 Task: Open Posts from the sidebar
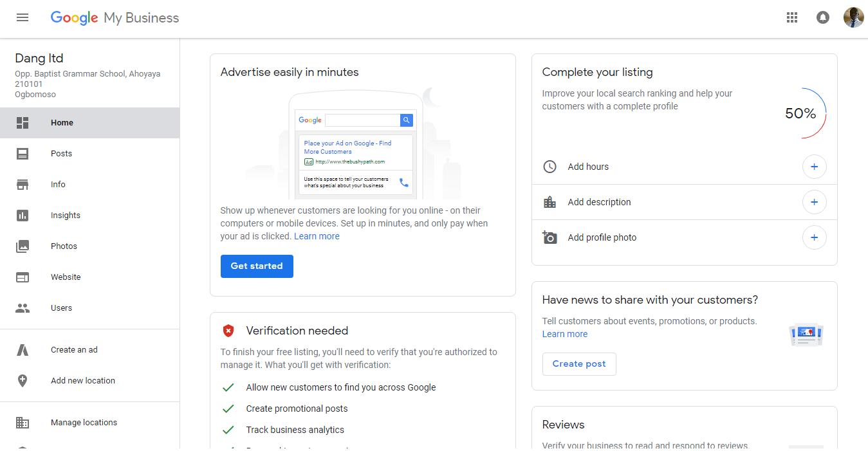90,154
